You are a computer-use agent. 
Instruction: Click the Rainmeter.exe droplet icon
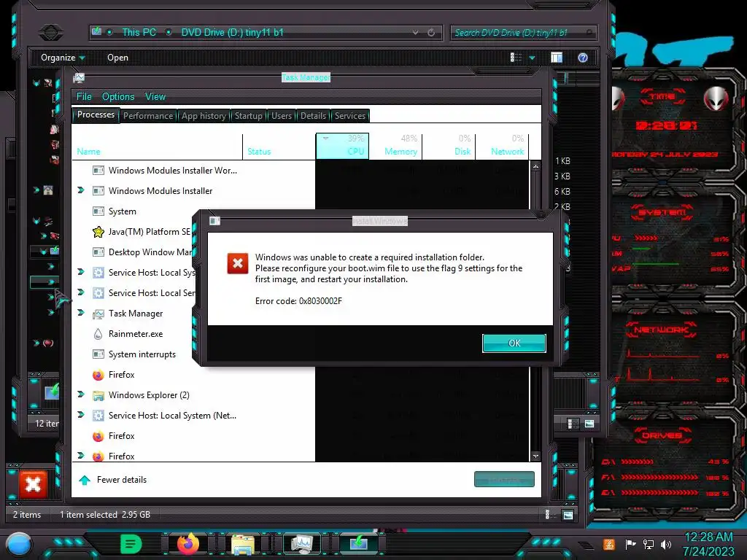tap(98, 334)
